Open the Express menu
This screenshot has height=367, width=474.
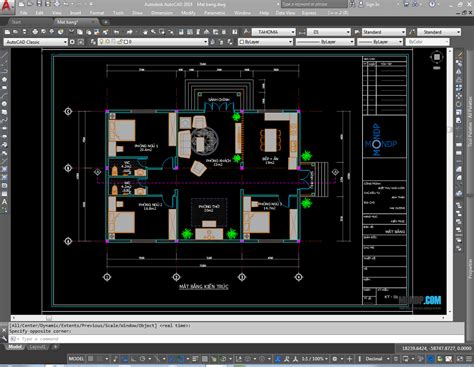point(309,13)
